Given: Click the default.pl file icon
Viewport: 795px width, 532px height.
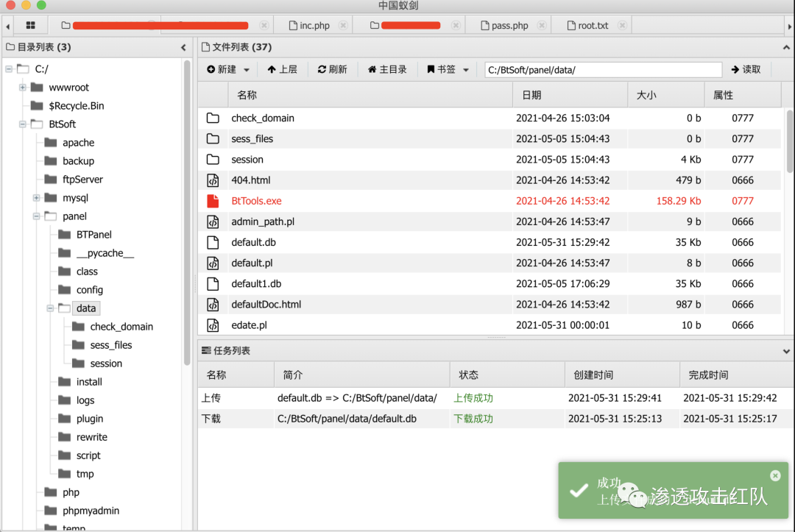Looking at the screenshot, I should 213,263.
